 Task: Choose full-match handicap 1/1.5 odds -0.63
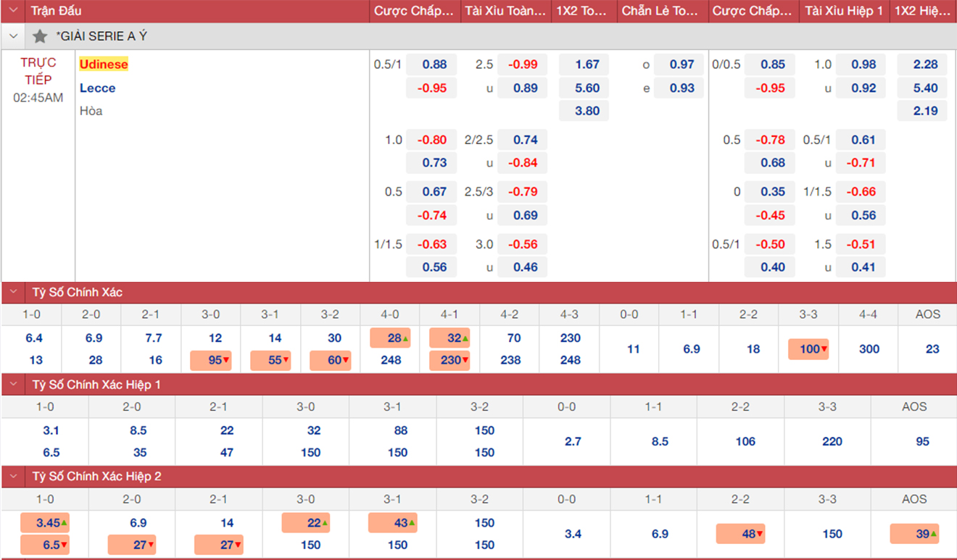[x=431, y=244]
